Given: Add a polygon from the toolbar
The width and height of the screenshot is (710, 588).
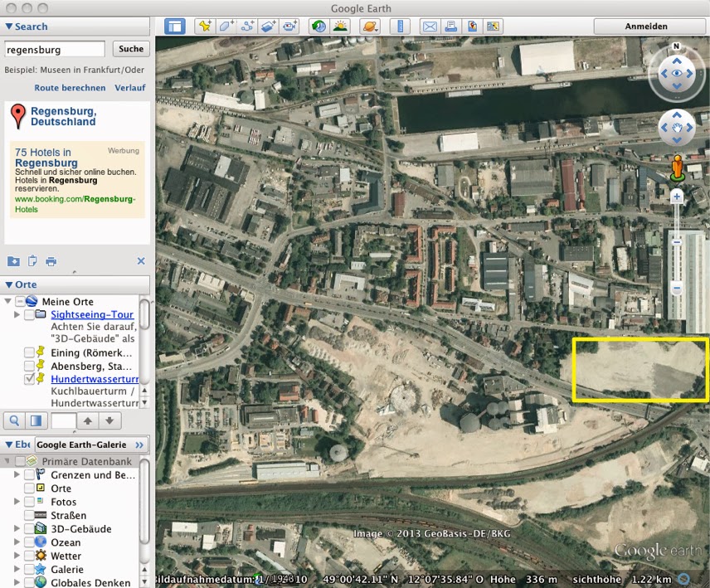Looking at the screenshot, I should tap(226, 27).
